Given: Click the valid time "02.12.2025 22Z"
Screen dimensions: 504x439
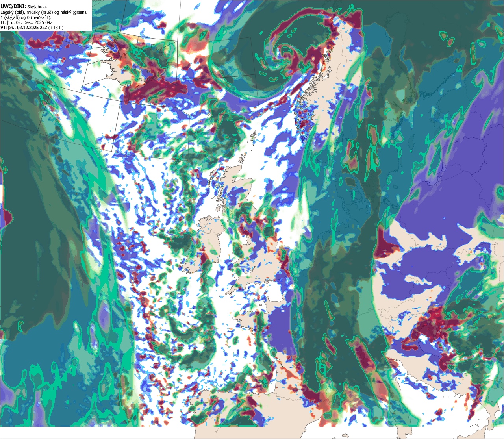Looking at the screenshot, I should coord(32,28).
